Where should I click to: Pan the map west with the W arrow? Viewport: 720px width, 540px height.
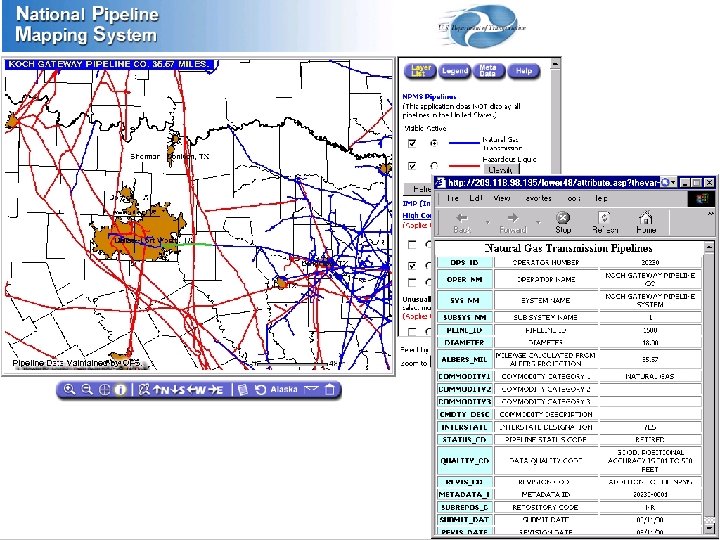click(196, 390)
